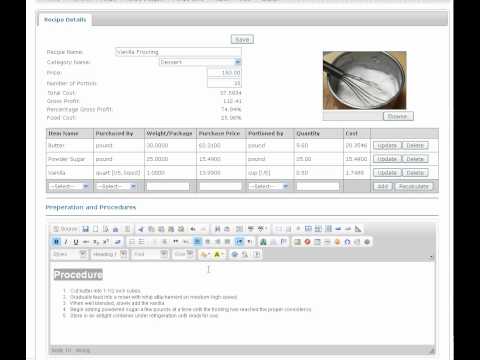Open the Heading 1 format dropdown
Image resolution: width=480 pixels, height=360 pixels.
[109, 254]
